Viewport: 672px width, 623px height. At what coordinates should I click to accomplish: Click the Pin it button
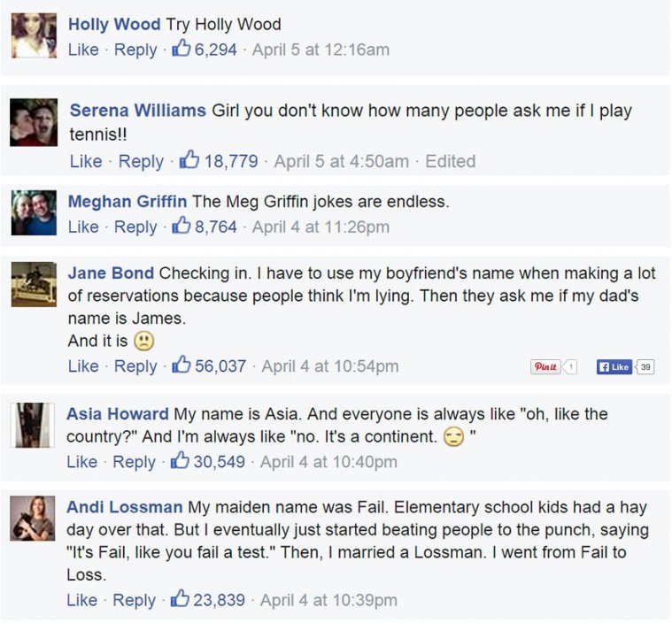[x=545, y=366]
